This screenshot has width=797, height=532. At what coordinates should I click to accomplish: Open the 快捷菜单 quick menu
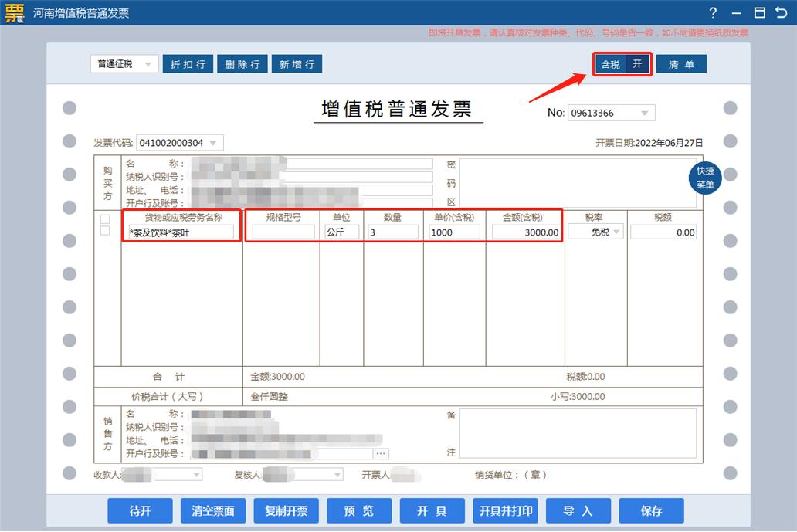(705, 177)
